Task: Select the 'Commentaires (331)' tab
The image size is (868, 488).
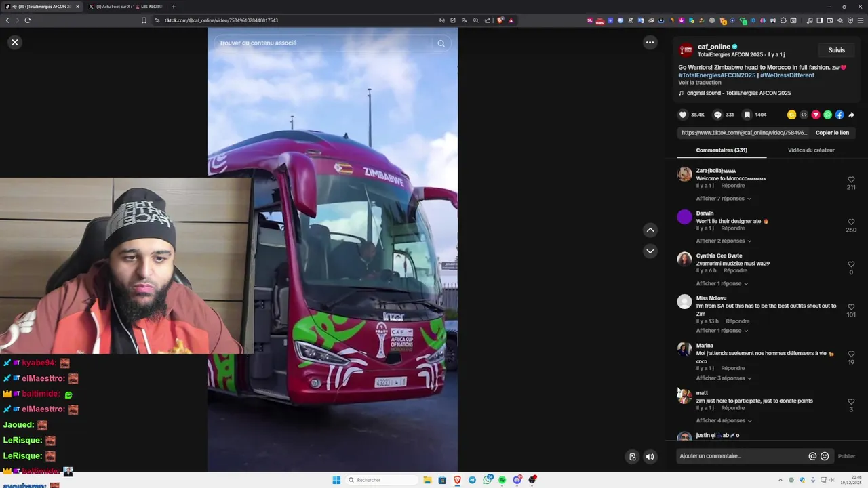Action: click(722, 150)
